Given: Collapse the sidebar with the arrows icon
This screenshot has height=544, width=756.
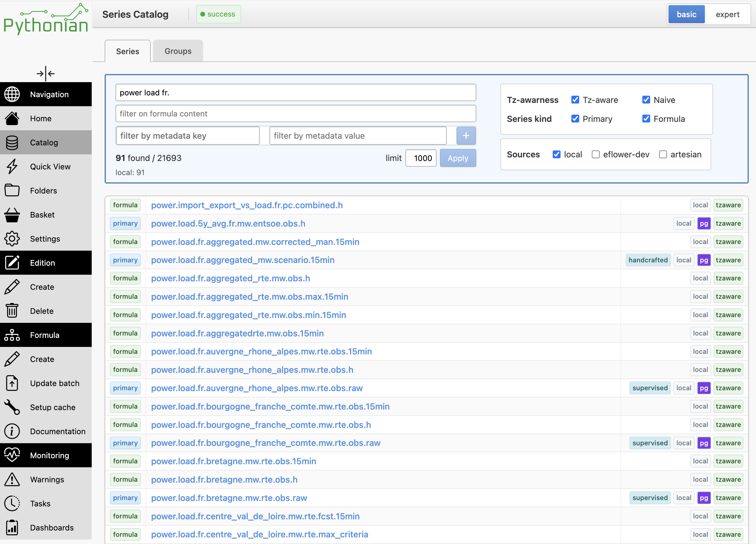Looking at the screenshot, I should pos(46,73).
